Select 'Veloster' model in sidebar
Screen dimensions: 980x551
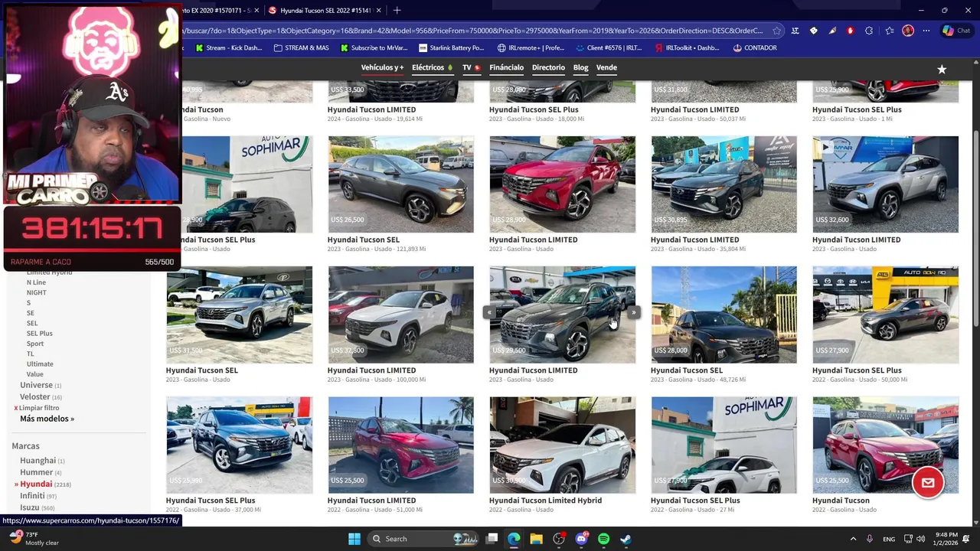click(34, 396)
